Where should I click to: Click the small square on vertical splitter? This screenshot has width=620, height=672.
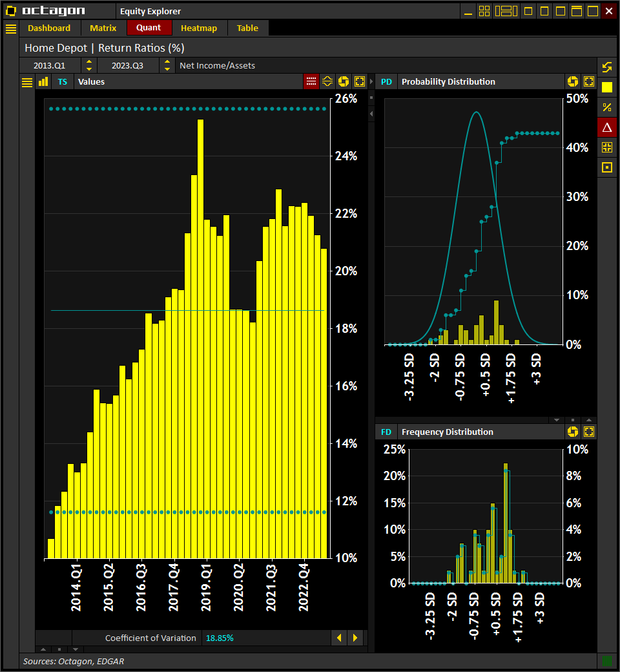[371, 98]
